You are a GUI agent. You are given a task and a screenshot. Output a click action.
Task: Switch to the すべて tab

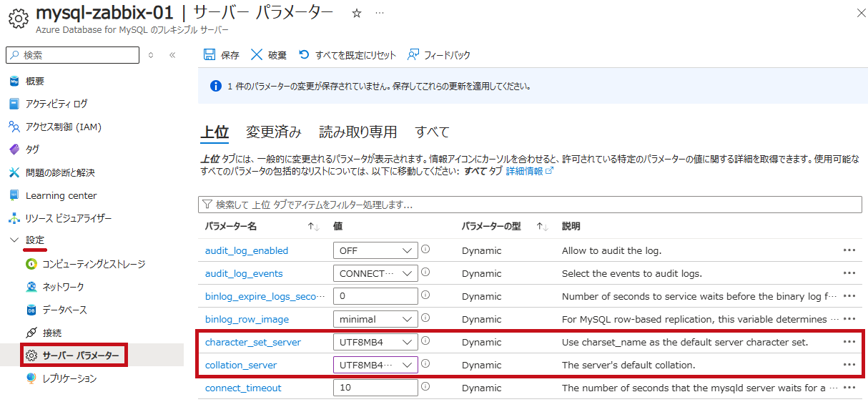click(433, 132)
